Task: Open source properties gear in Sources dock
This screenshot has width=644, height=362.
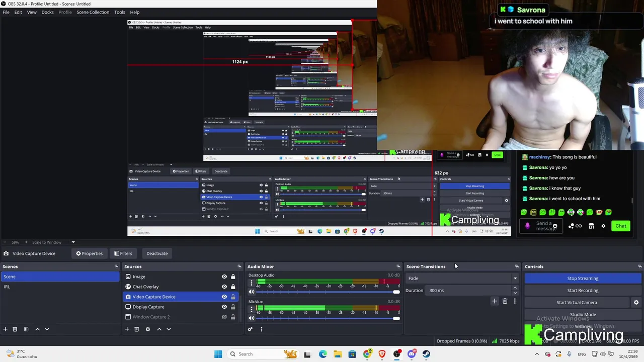Action: 148,329
